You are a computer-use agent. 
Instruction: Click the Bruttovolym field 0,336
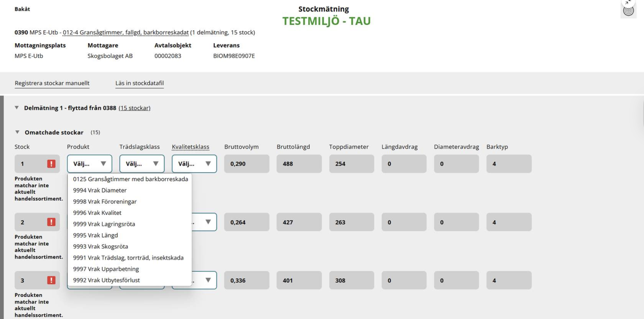click(247, 280)
